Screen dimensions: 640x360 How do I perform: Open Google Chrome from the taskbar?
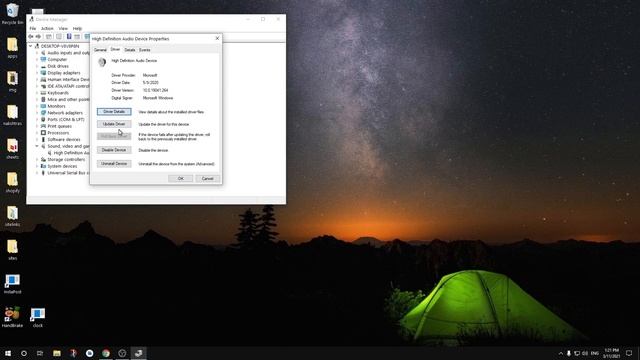tap(106, 353)
